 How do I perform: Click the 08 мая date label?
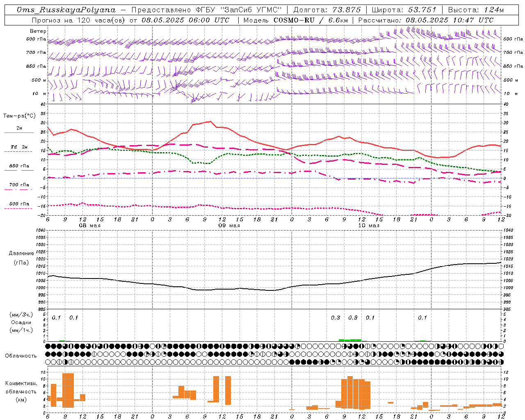[x=89, y=226]
